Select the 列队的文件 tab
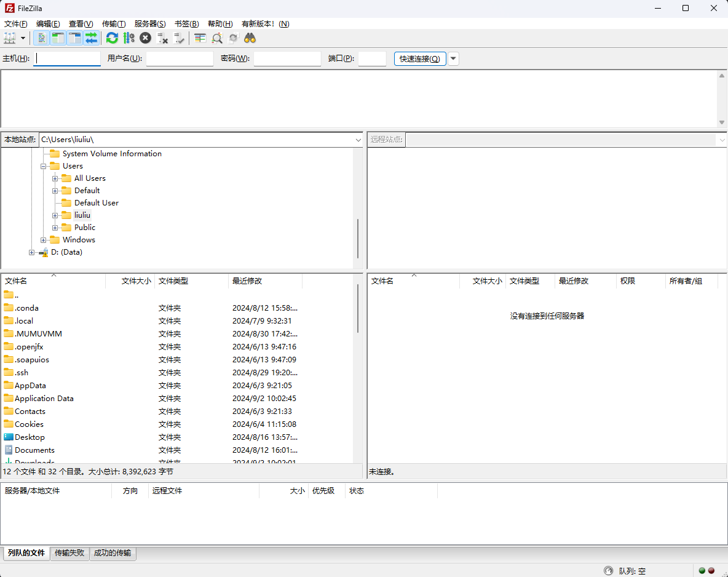The image size is (728, 577). pyautogui.click(x=26, y=553)
